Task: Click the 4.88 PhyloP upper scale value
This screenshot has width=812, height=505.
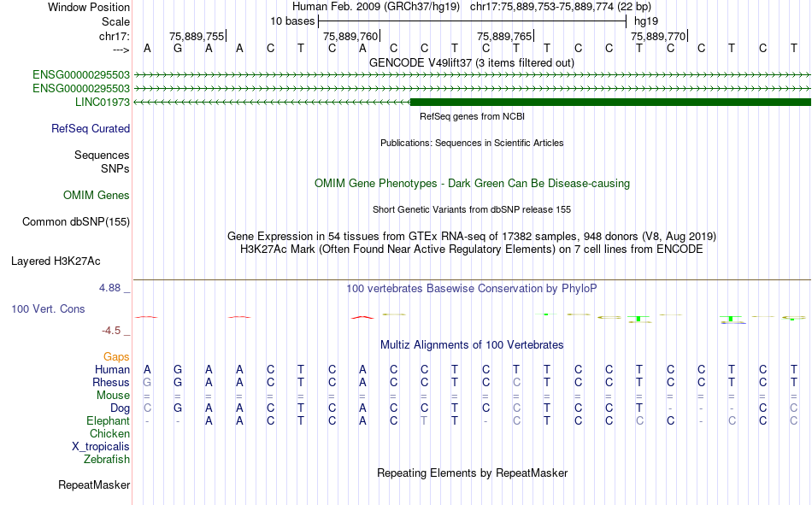Action: pyautogui.click(x=109, y=287)
